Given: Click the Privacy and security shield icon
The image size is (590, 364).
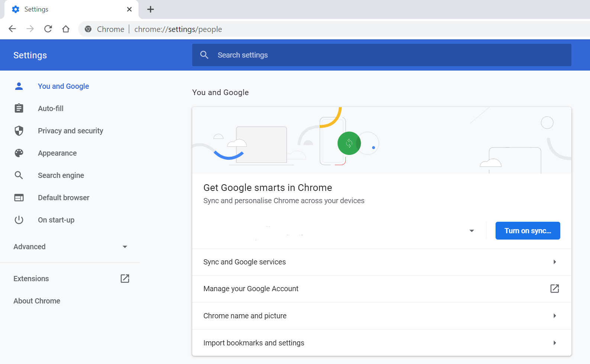Looking at the screenshot, I should (19, 131).
